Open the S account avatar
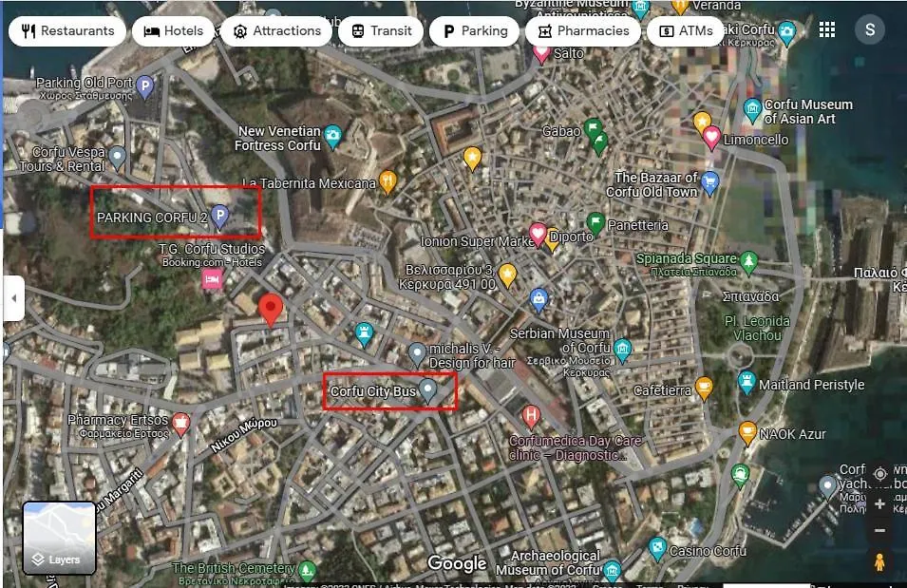Image resolution: width=907 pixels, height=588 pixels. [x=869, y=29]
